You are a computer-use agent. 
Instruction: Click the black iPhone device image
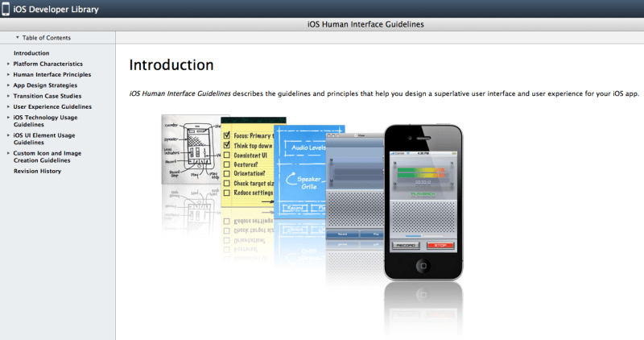(x=423, y=202)
